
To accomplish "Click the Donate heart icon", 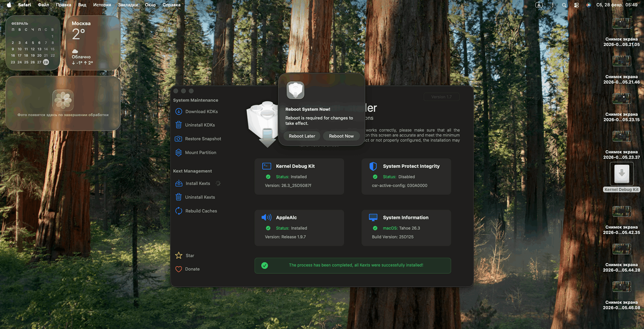I will pyautogui.click(x=179, y=269).
